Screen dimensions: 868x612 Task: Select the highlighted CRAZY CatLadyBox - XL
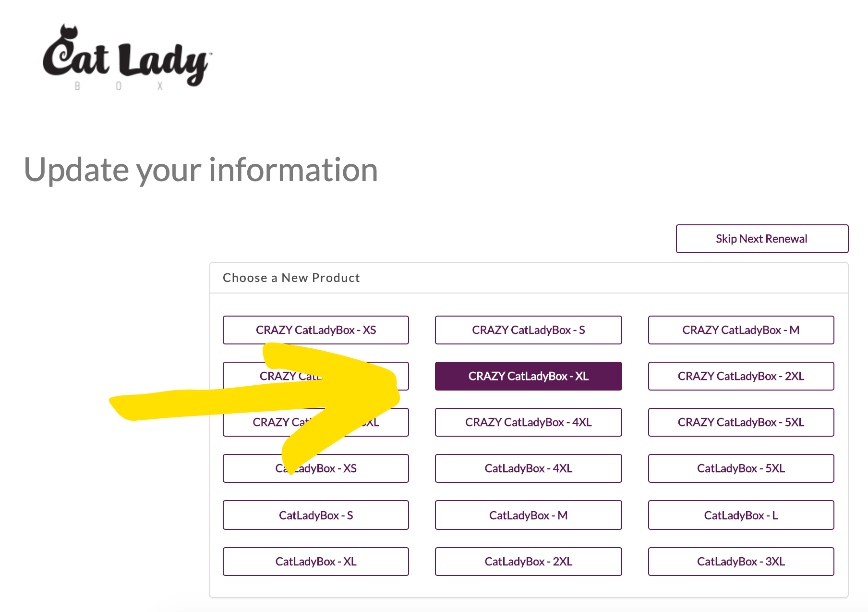(528, 376)
